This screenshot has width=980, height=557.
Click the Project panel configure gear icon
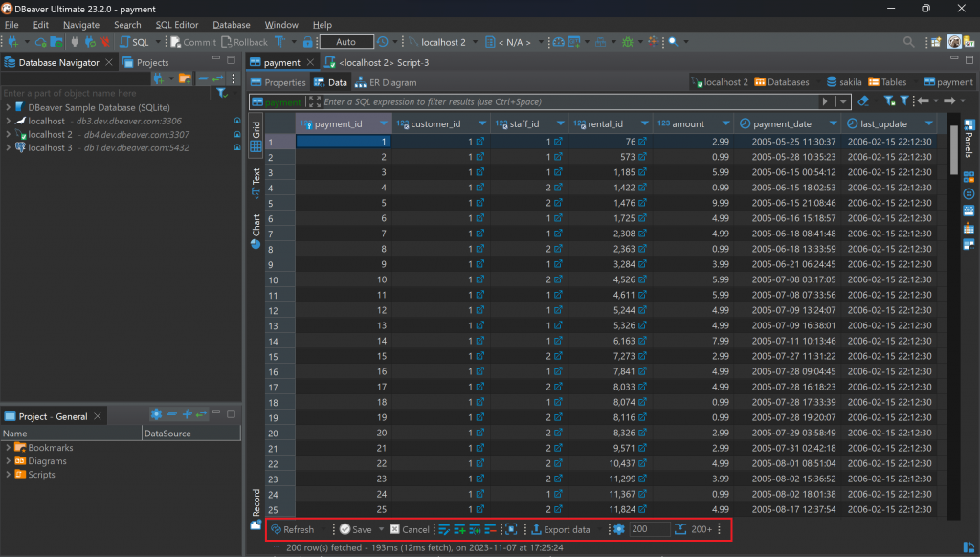tap(156, 414)
